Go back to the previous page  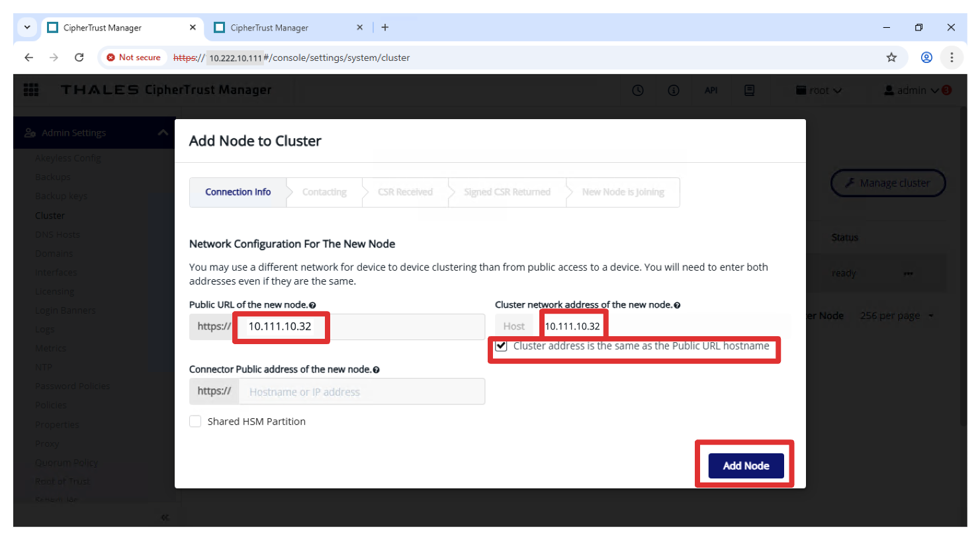[x=29, y=58]
